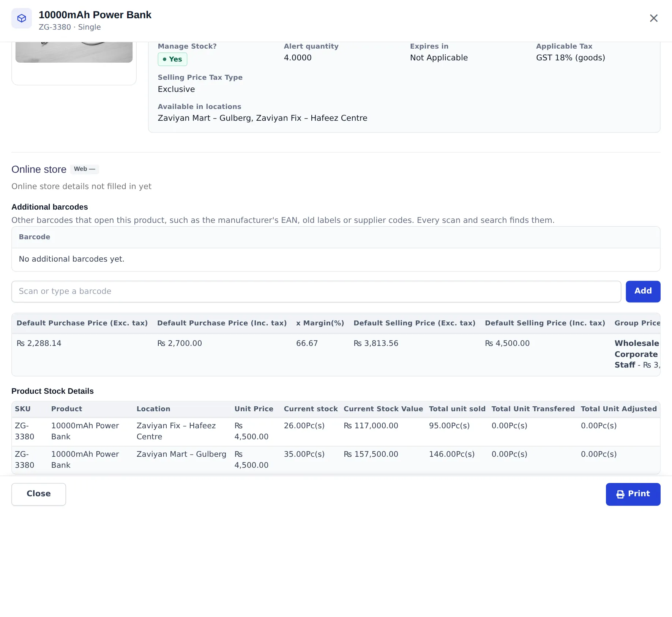Click the available locations list text
The height and width of the screenshot is (617, 672).
(x=262, y=118)
